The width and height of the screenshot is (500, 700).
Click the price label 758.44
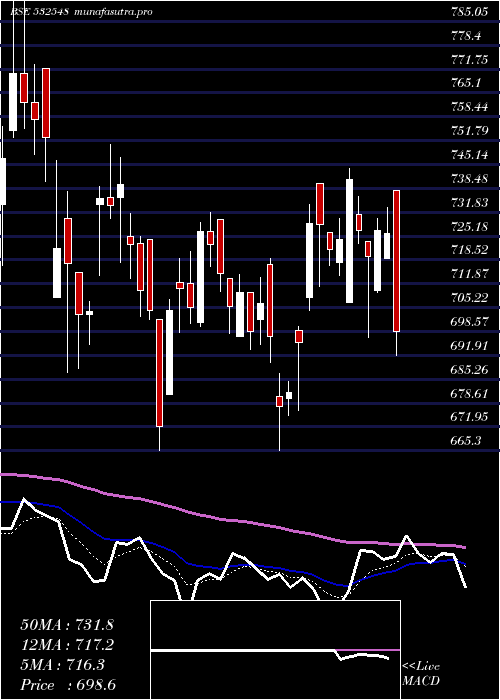468,107
